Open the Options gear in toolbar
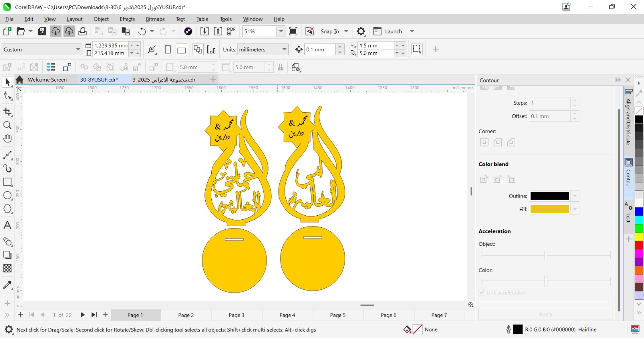The height and width of the screenshot is (338, 644). [361, 31]
